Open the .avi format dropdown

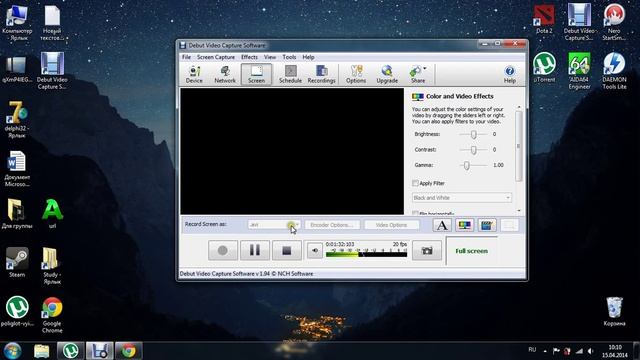click(274, 225)
